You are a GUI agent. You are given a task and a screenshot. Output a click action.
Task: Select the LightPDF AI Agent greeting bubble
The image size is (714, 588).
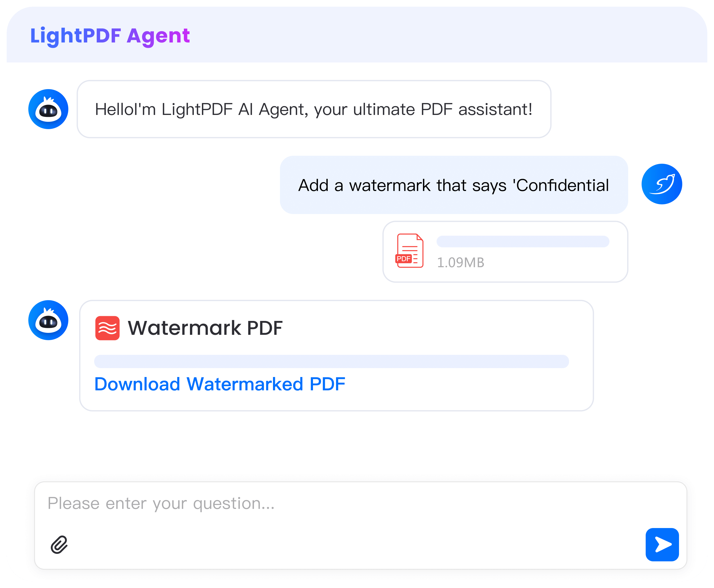(314, 109)
